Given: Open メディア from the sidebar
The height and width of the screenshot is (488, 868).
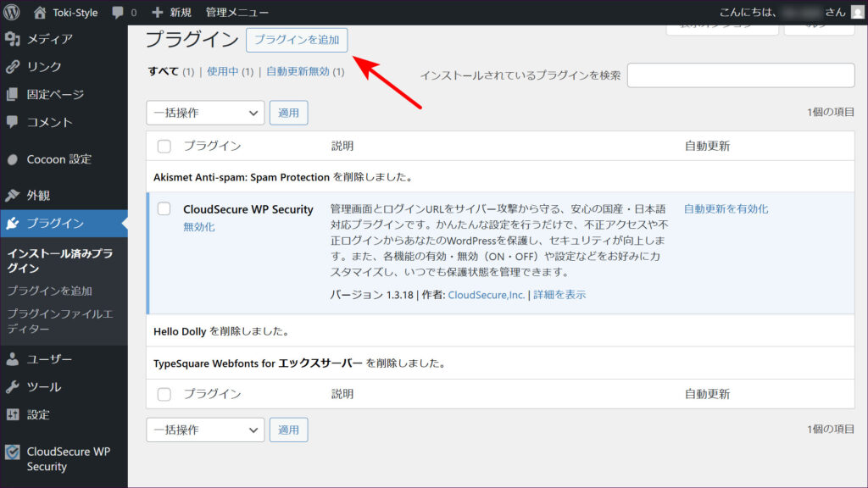Looking at the screenshot, I should (49, 39).
